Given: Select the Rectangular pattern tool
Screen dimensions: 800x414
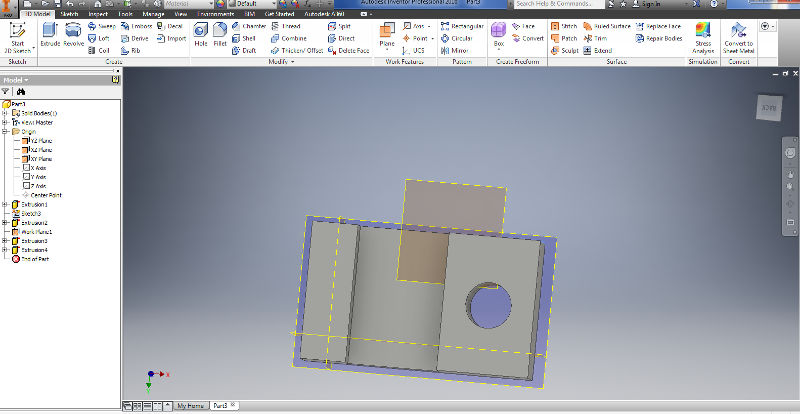Looking at the screenshot, I should (x=462, y=26).
